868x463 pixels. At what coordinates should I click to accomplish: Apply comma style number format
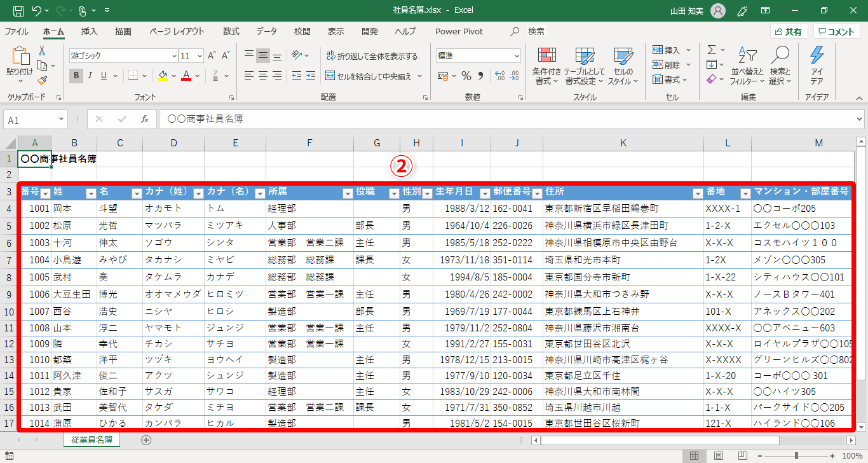(480, 76)
